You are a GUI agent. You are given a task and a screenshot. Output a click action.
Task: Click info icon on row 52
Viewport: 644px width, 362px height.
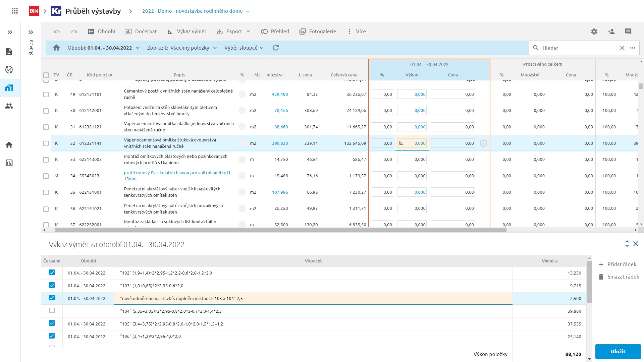[483, 143]
